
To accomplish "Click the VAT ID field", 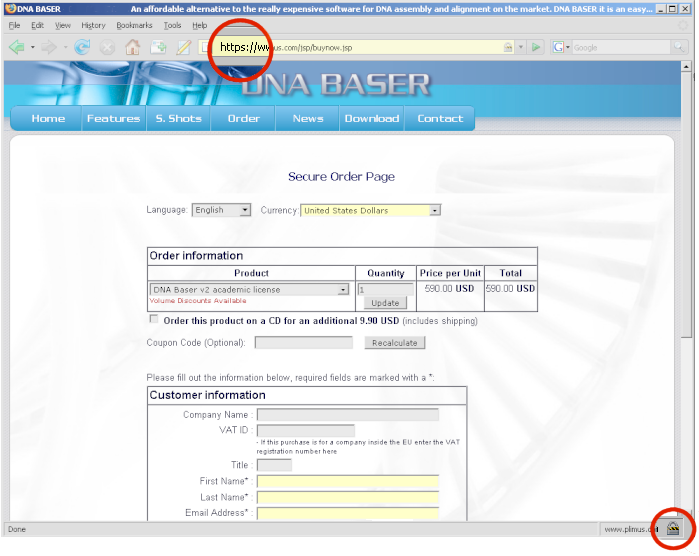I will tap(306, 430).
